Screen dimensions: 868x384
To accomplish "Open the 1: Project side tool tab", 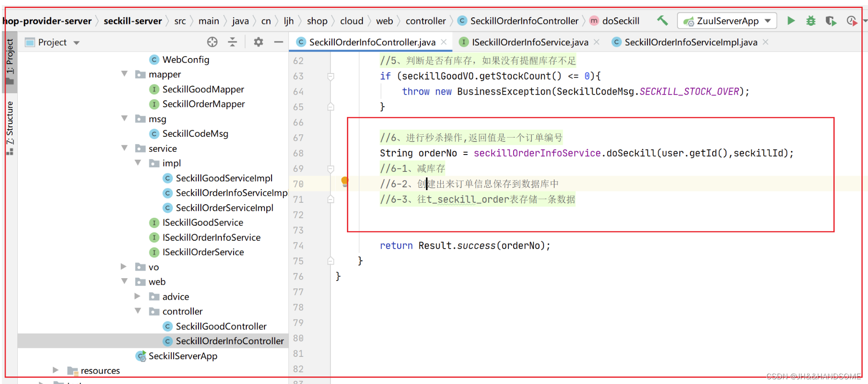I will tap(10, 61).
